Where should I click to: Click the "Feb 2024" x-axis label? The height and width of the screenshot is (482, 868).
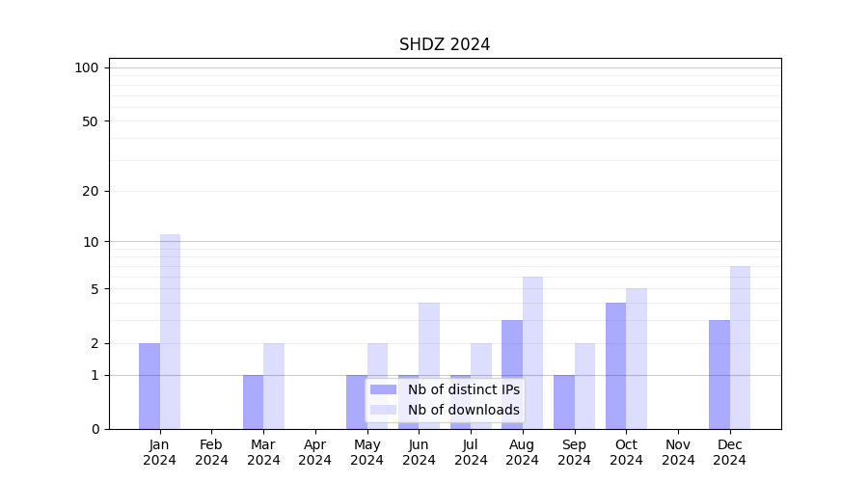point(211,452)
